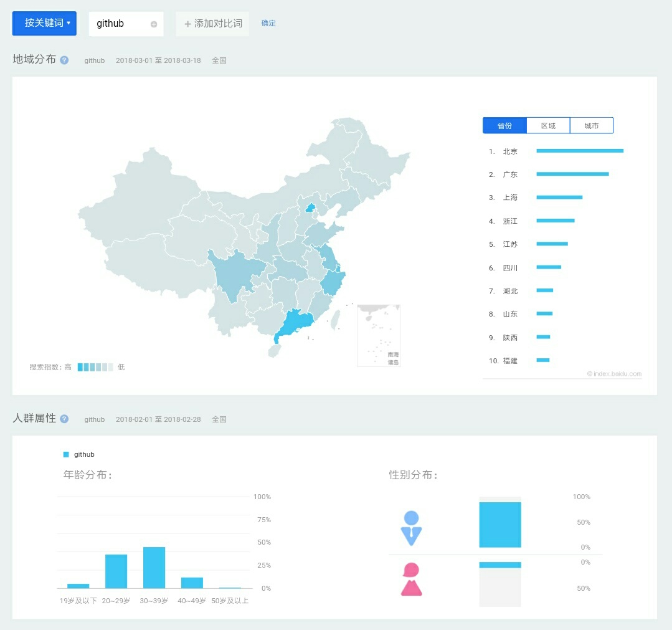Select 广东 bar in the ranking list
Screen dimensions: 672x630
(x=572, y=174)
